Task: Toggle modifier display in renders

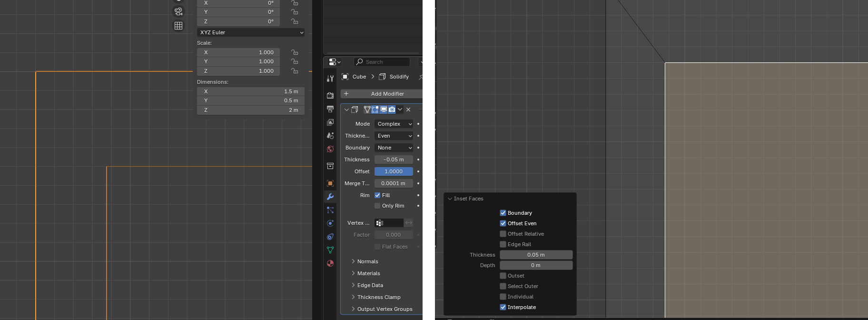Action: tap(392, 110)
